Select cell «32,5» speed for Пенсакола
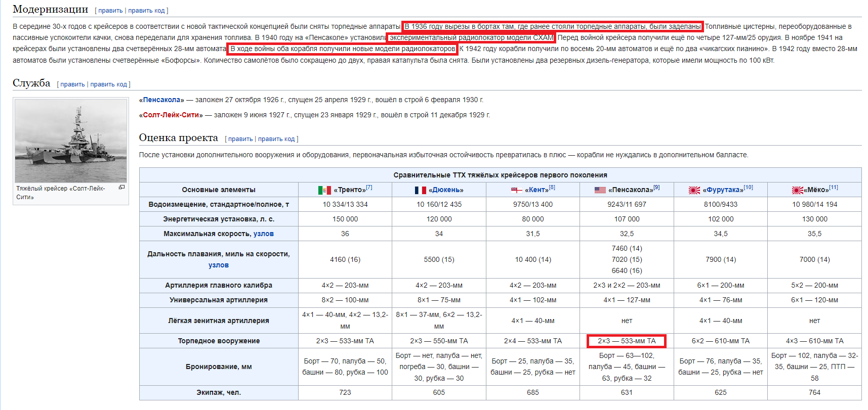Screen dimensions: 868x410 pos(627,234)
